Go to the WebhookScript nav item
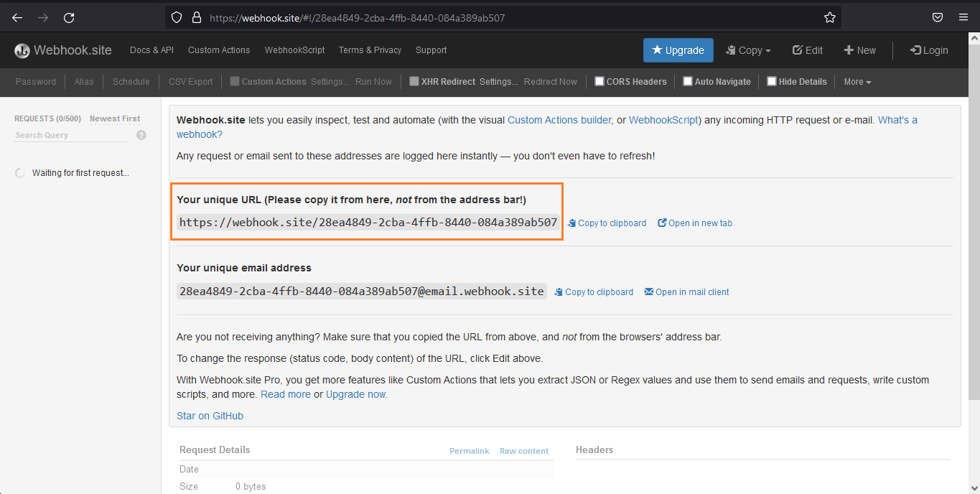The width and height of the screenshot is (980, 494). click(x=294, y=50)
